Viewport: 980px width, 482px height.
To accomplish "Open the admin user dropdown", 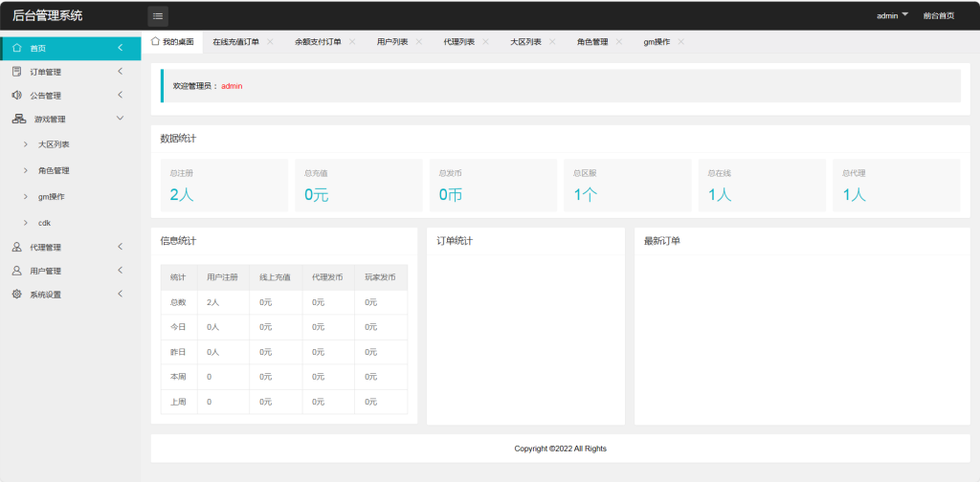I will pos(892,15).
